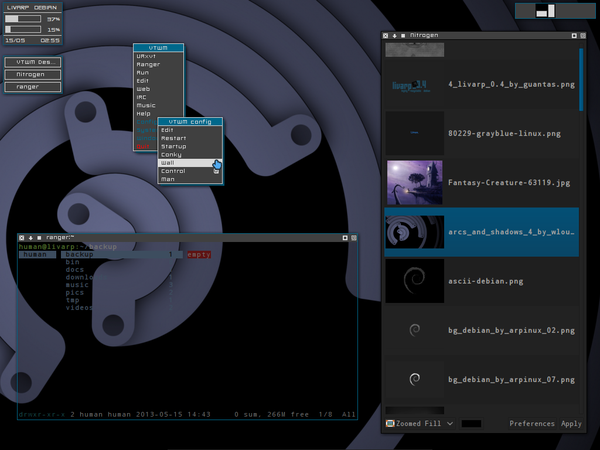The image size is (600, 450).
Task: Choose Restart in VTWM config submenu
Action: pyautogui.click(x=190, y=139)
